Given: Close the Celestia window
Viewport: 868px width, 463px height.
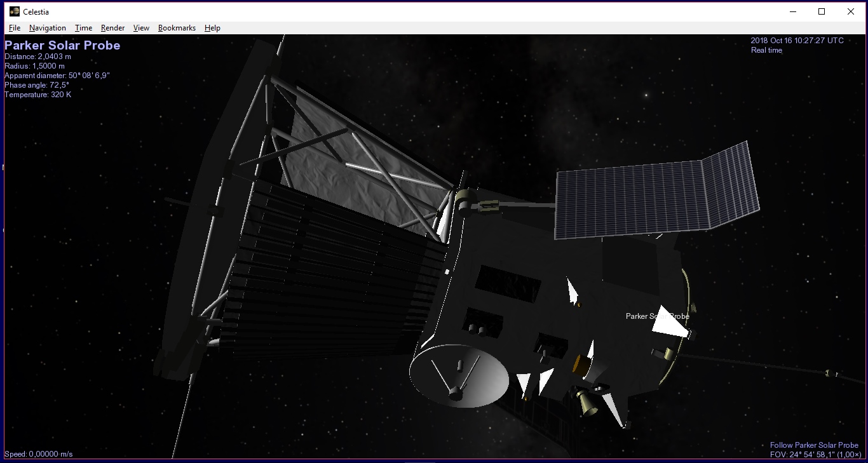Looking at the screenshot, I should (x=851, y=11).
